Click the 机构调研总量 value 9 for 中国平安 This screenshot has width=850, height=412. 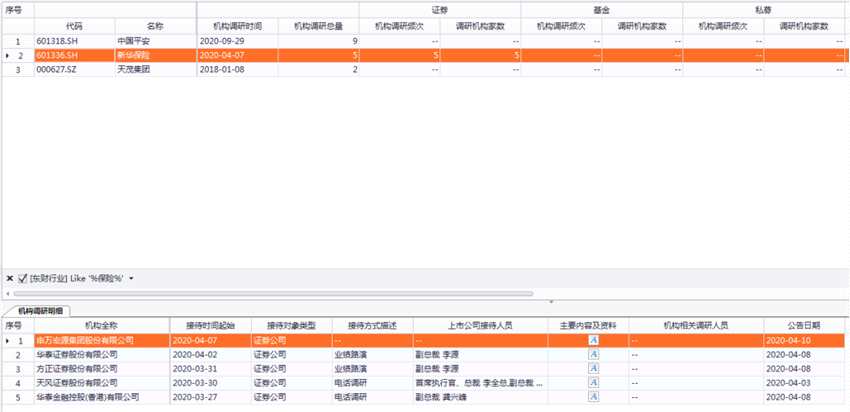tap(319, 41)
